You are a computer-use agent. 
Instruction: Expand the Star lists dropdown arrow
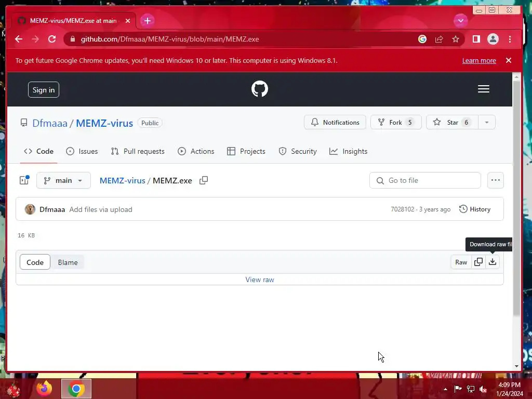coord(486,122)
